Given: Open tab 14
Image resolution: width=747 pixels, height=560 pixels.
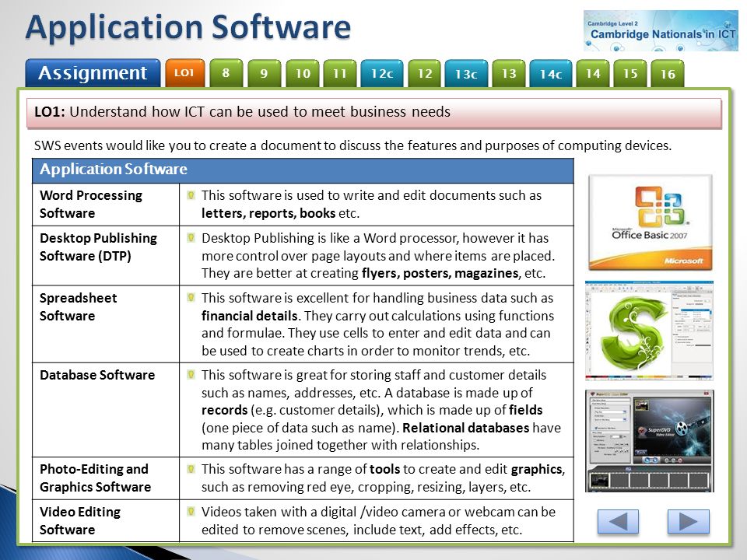Looking at the screenshot, I should coord(593,73).
